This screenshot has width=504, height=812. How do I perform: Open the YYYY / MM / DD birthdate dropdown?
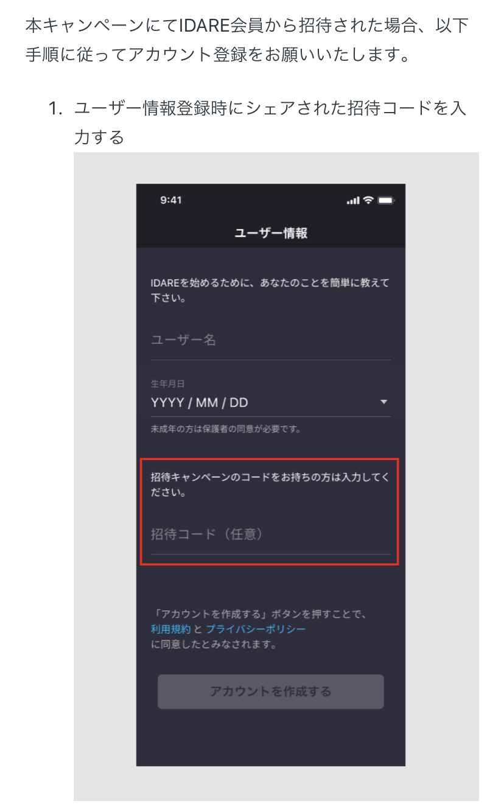click(x=270, y=402)
